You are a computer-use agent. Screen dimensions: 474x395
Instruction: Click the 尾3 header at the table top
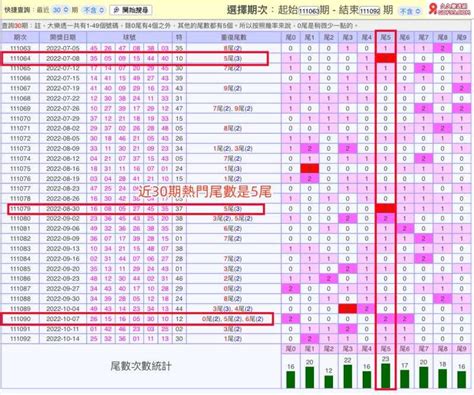347,37
